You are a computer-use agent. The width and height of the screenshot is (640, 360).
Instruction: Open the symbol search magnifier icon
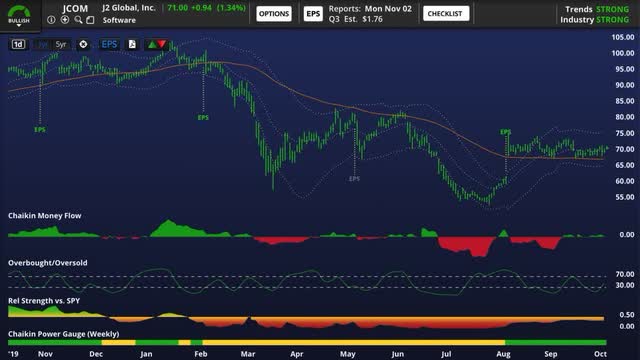click(x=78, y=20)
